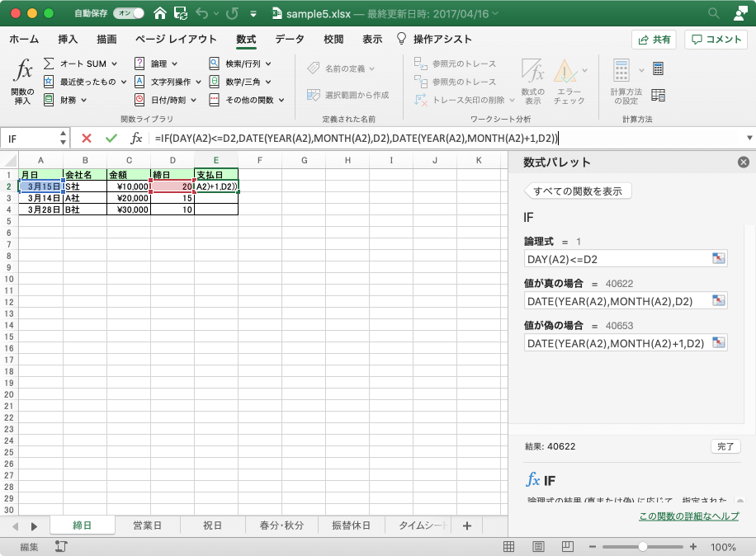Click the Logical functions question-mark icon
756x556 pixels.
tap(139, 64)
